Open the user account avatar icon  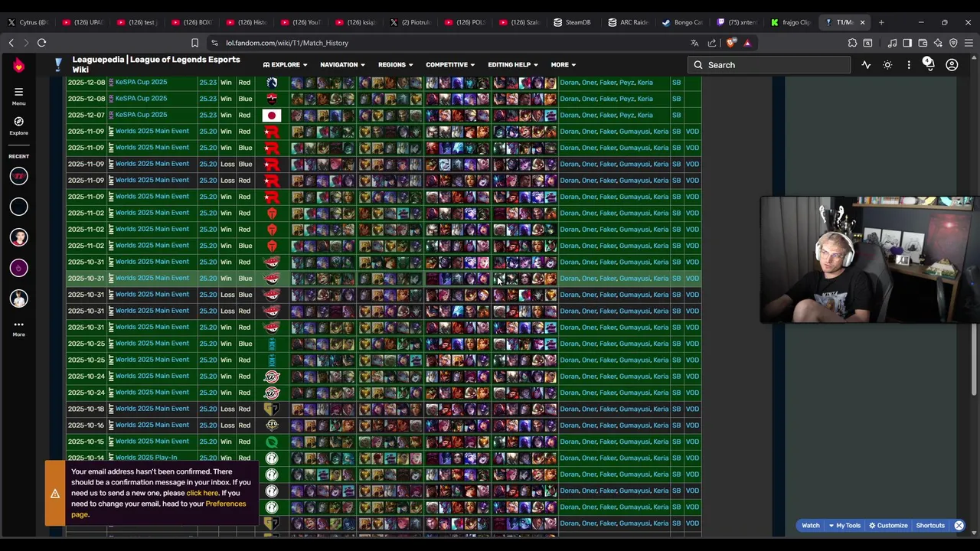coord(952,65)
